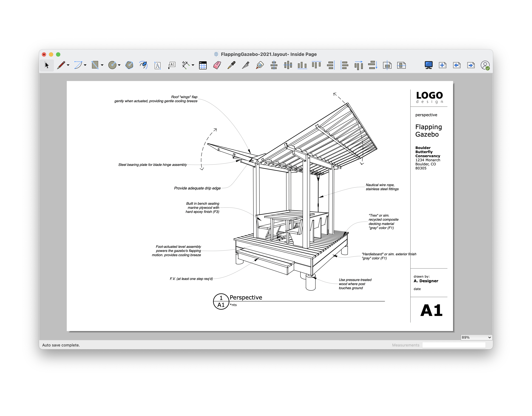Select the 'Nautical wire rope' annotation

pos(382,187)
